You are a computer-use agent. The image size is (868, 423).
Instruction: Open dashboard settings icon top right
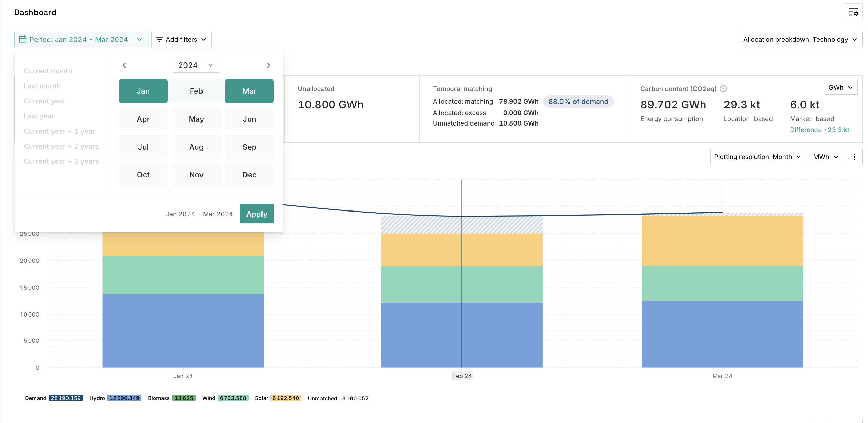(853, 12)
